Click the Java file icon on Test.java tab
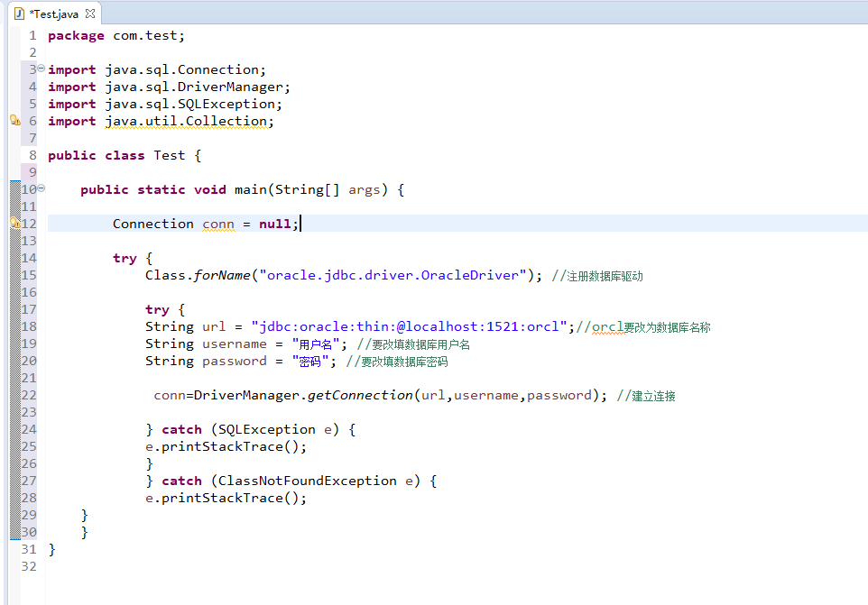The height and width of the screenshot is (605, 868). coord(19,14)
